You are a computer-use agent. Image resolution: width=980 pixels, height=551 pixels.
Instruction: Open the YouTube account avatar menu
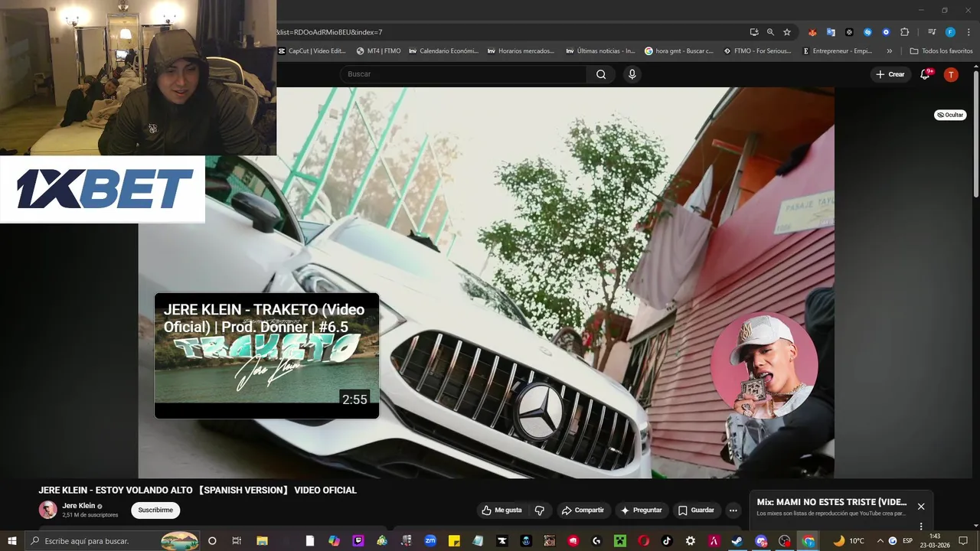(951, 74)
